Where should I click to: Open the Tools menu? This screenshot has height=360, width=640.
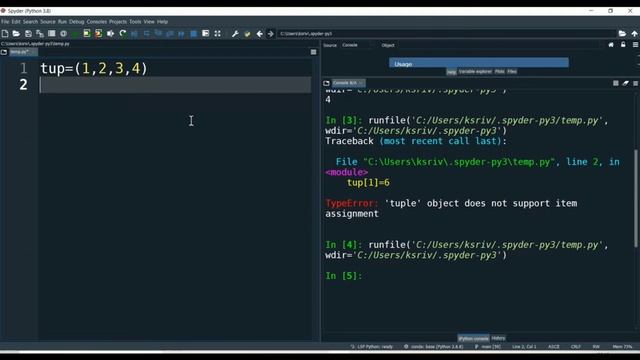[135, 22]
